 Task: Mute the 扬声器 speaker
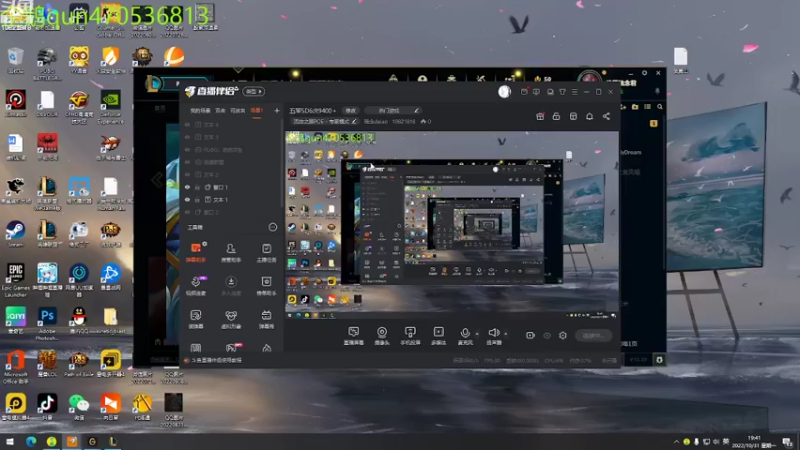pyautogui.click(x=493, y=336)
